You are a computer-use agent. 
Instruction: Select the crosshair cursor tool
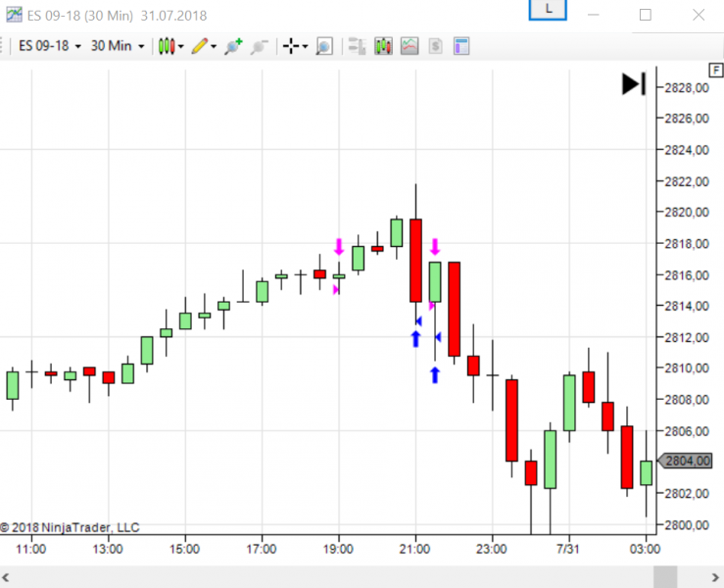(291, 46)
